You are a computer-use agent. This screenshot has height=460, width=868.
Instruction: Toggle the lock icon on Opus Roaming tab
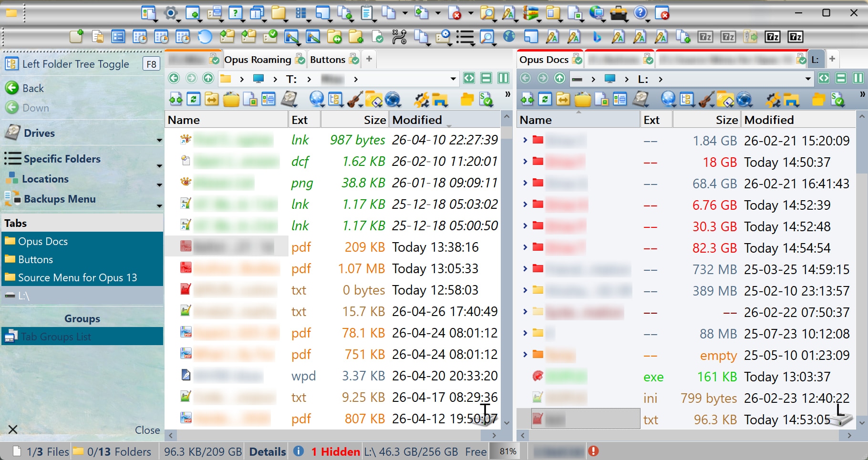[300, 60]
